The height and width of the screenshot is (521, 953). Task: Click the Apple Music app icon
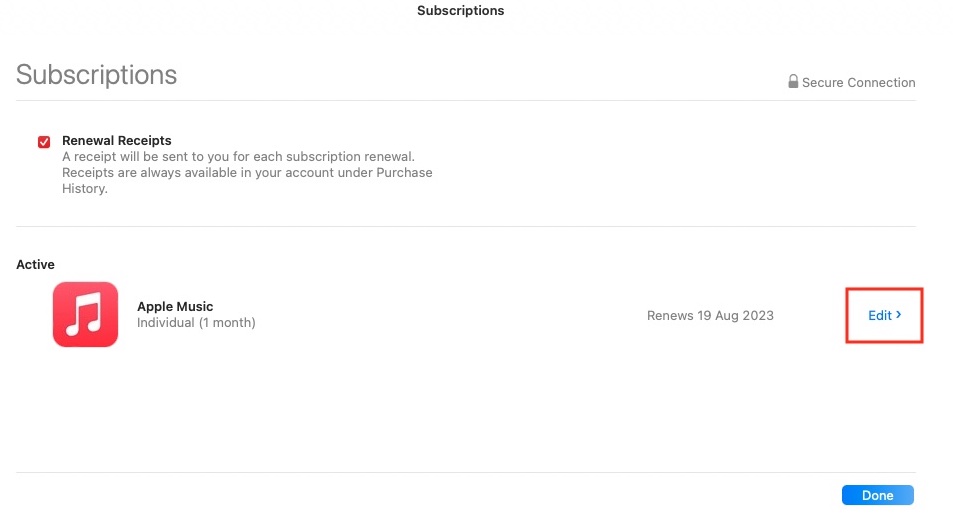coord(85,315)
